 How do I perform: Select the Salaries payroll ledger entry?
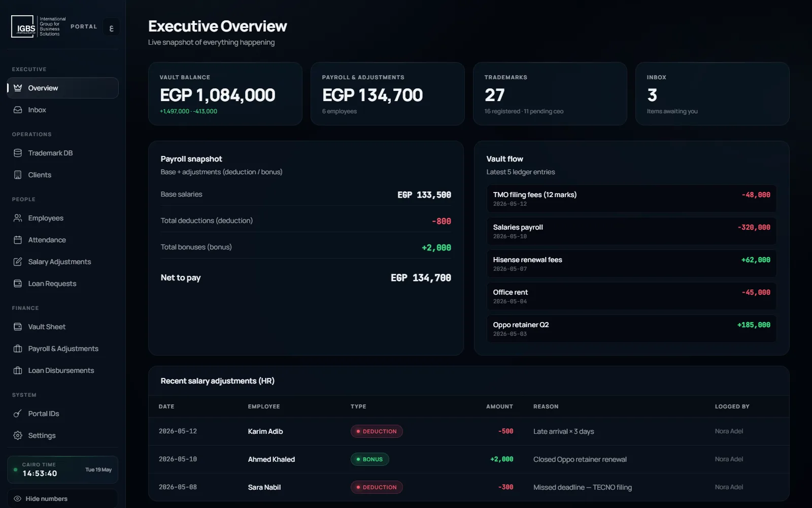[631, 231]
